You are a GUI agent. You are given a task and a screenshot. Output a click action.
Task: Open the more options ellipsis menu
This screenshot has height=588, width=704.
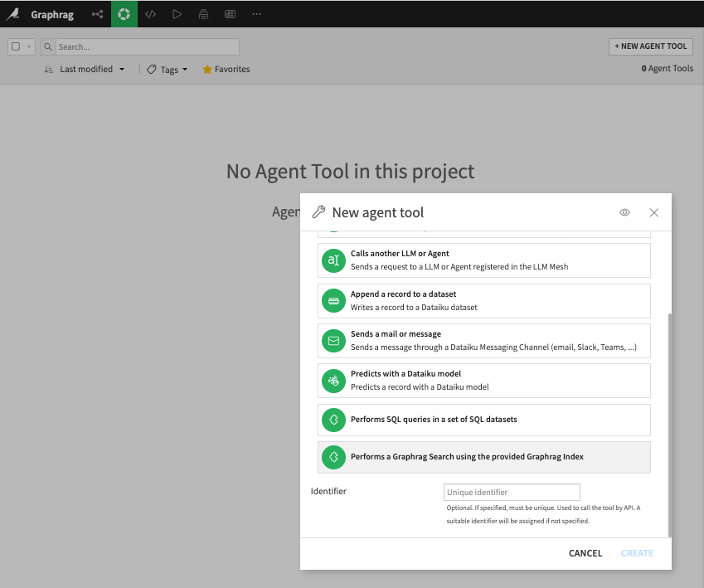coord(256,14)
